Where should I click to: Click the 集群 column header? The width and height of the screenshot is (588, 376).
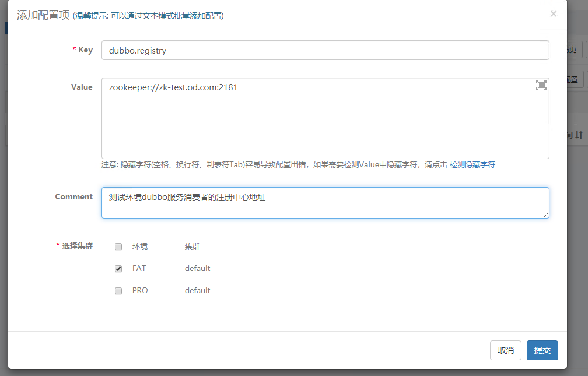click(x=192, y=247)
